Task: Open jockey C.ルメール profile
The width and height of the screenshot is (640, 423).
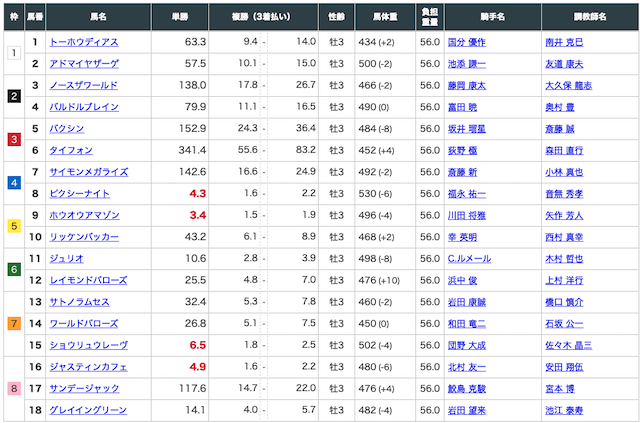Action: pyautogui.click(x=469, y=258)
